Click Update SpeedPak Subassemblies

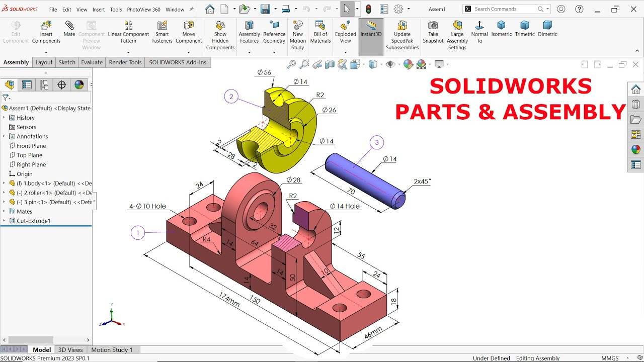click(402, 36)
